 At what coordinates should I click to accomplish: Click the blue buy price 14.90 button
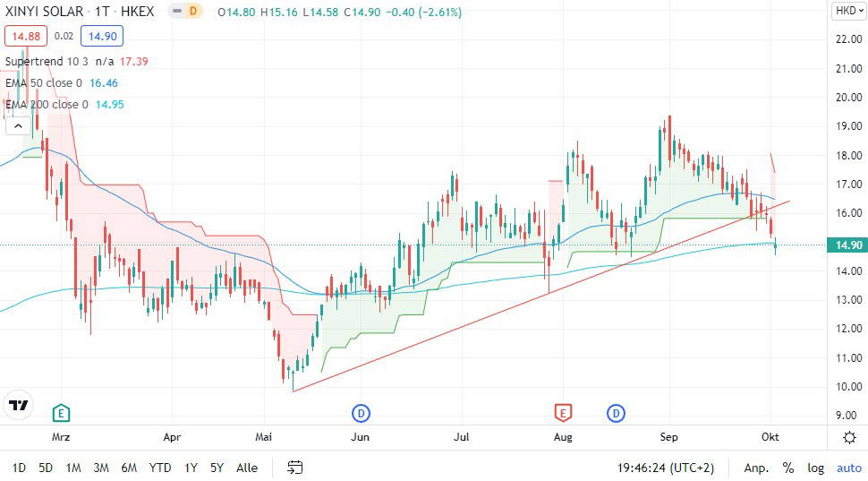pos(102,36)
